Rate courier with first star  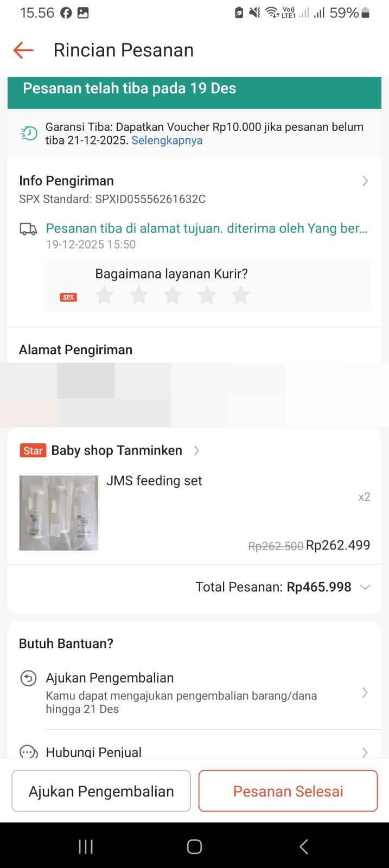[x=104, y=296]
